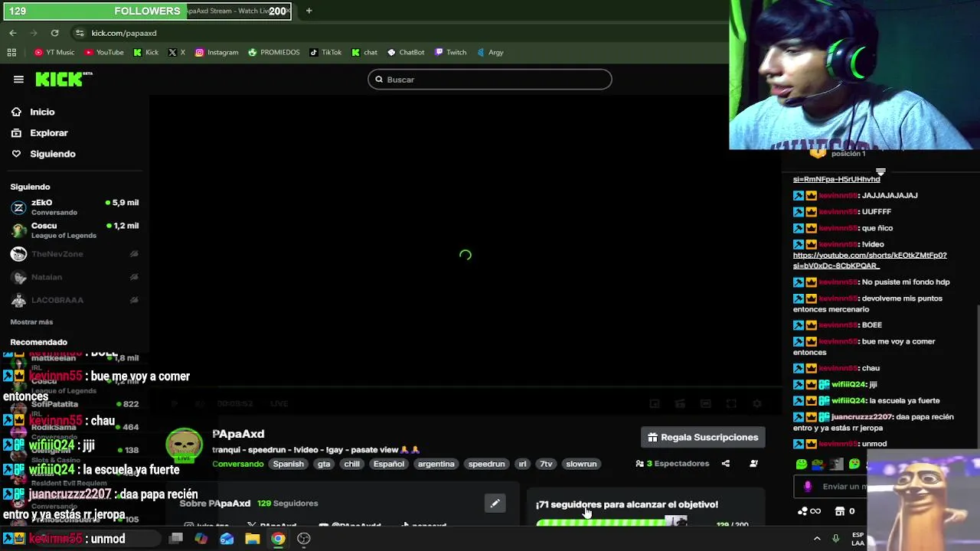Click the Buscar search field
This screenshot has height=551, width=980.
(x=490, y=80)
